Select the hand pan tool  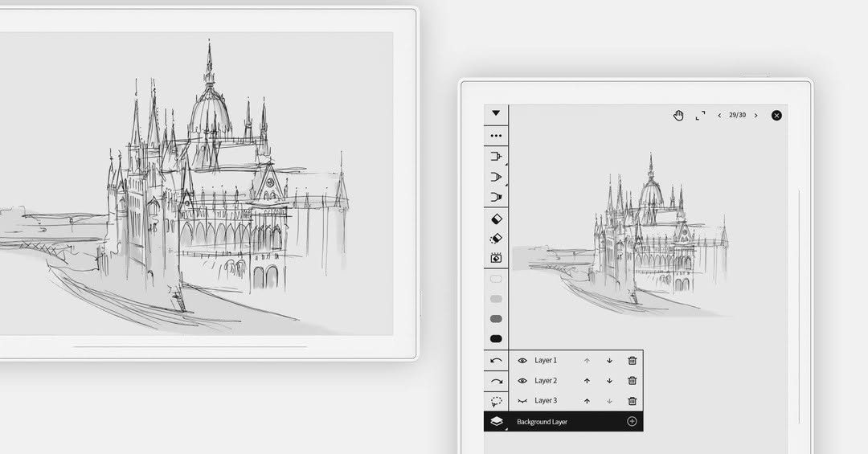pyautogui.click(x=678, y=115)
